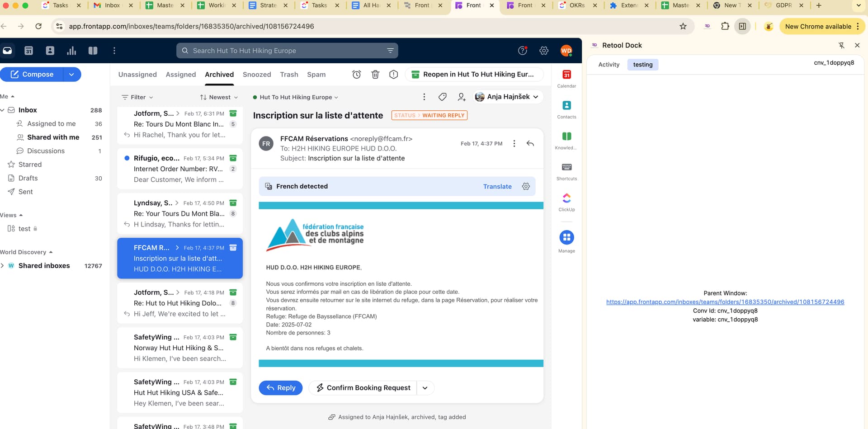Open Chrome extensions puzzle icon
868x429 pixels.
pos(725,26)
